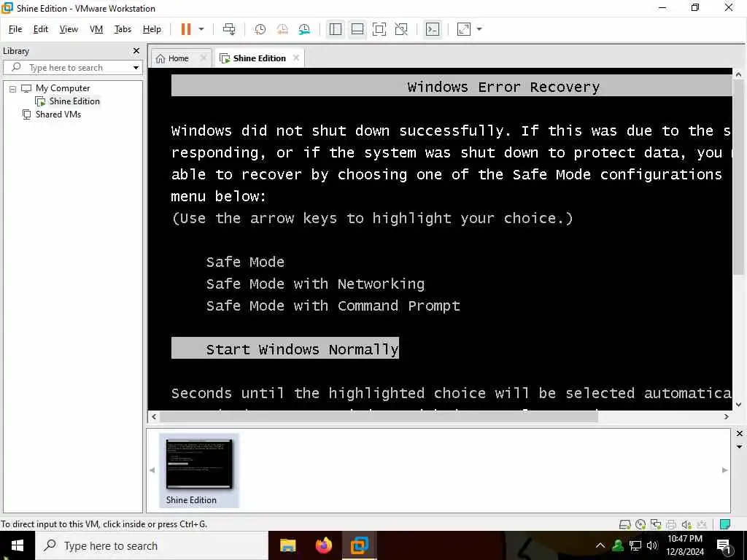Click the left arrow of horizontal scrollbar

pos(153,416)
